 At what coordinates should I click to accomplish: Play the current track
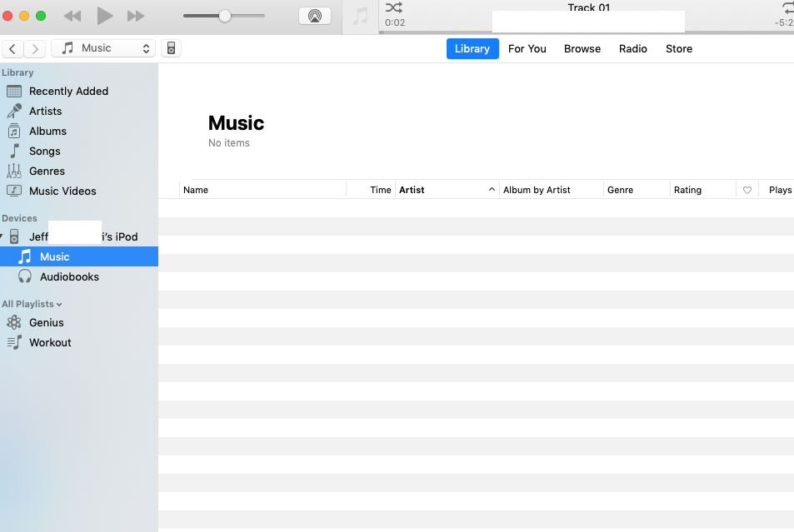(104, 16)
